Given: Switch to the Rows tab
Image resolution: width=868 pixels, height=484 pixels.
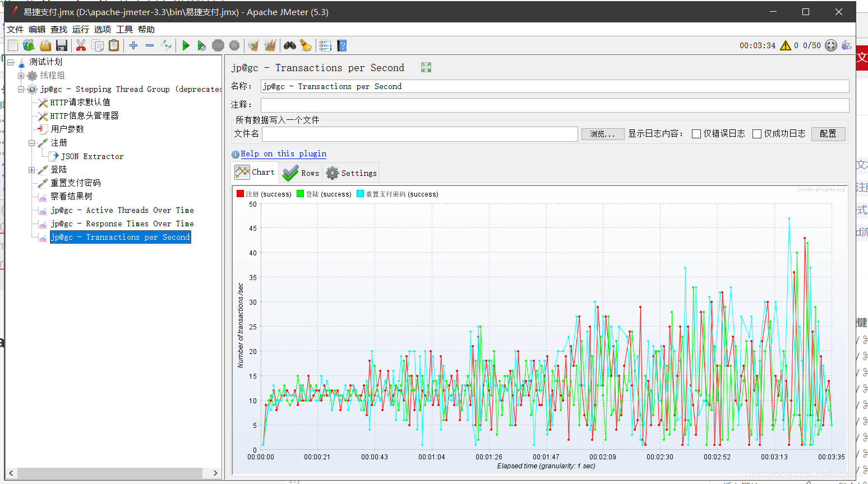Looking at the screenshot, I should 301,173.
